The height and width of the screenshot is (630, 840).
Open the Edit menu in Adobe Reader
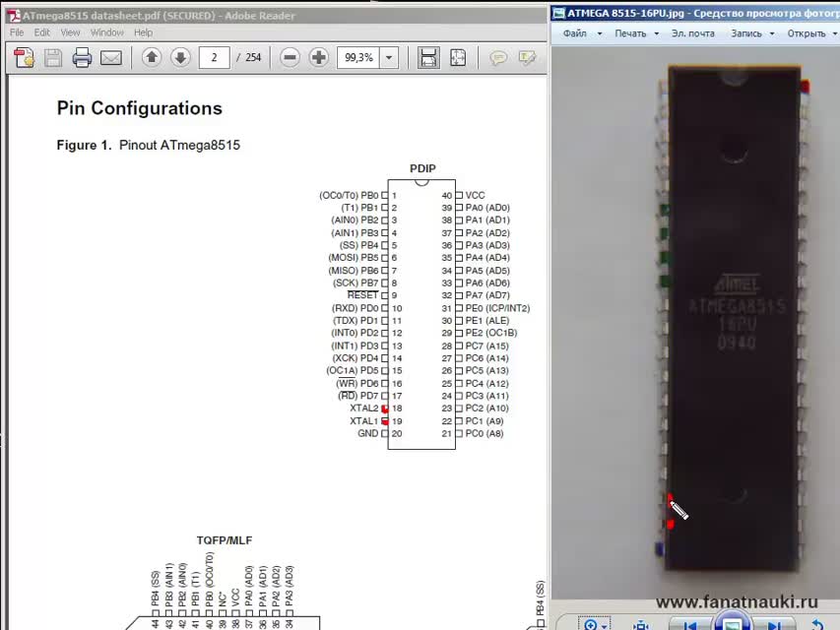pos(41,32)
